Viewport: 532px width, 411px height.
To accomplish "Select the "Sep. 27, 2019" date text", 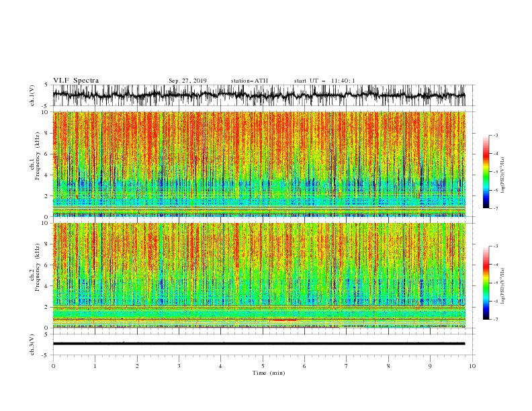I will (x=187, y=81).
